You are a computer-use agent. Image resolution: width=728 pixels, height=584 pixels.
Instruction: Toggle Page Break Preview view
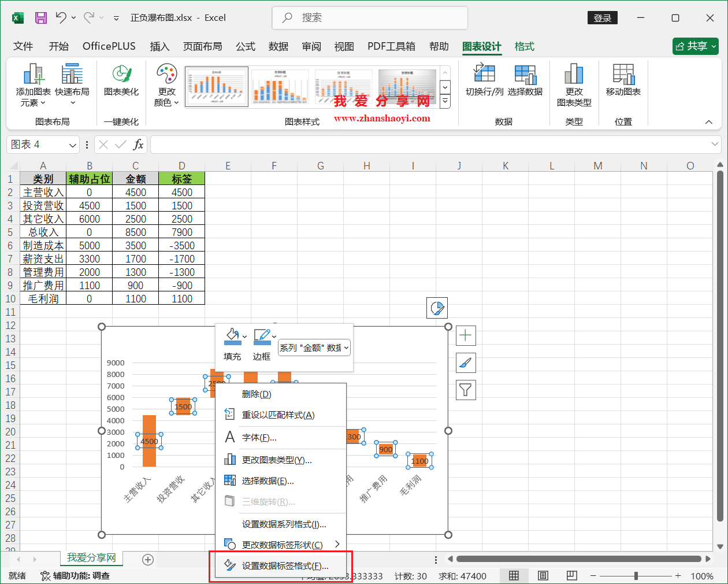coord(571,576)
